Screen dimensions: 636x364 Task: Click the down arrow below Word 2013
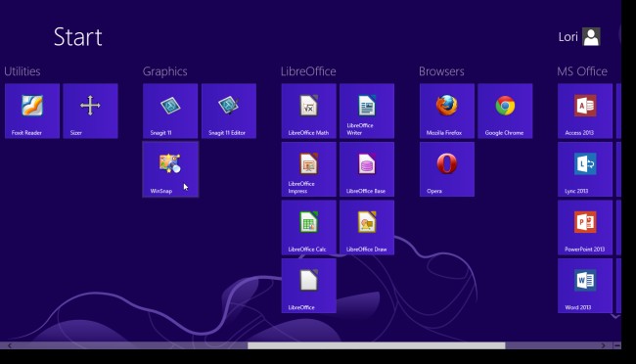[615, 316]
